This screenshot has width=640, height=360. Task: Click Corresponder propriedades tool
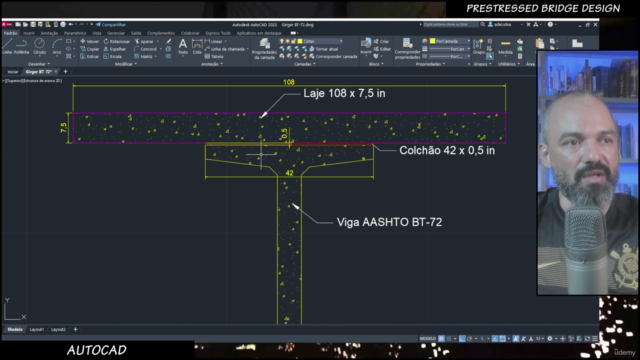click(x=407, y=49)
